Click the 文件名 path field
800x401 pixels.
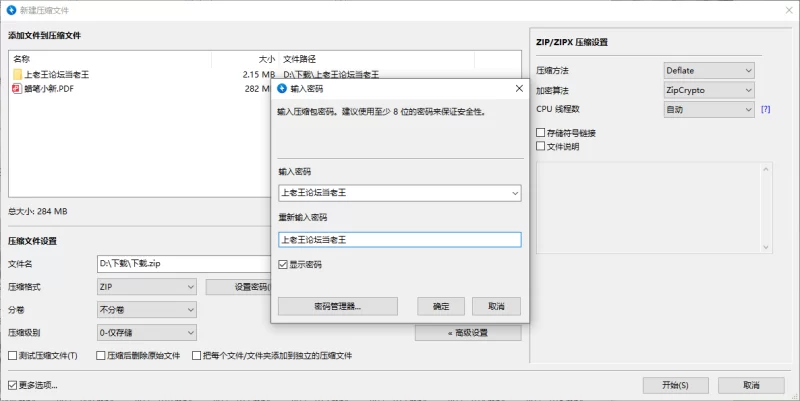tap(184, 264)
